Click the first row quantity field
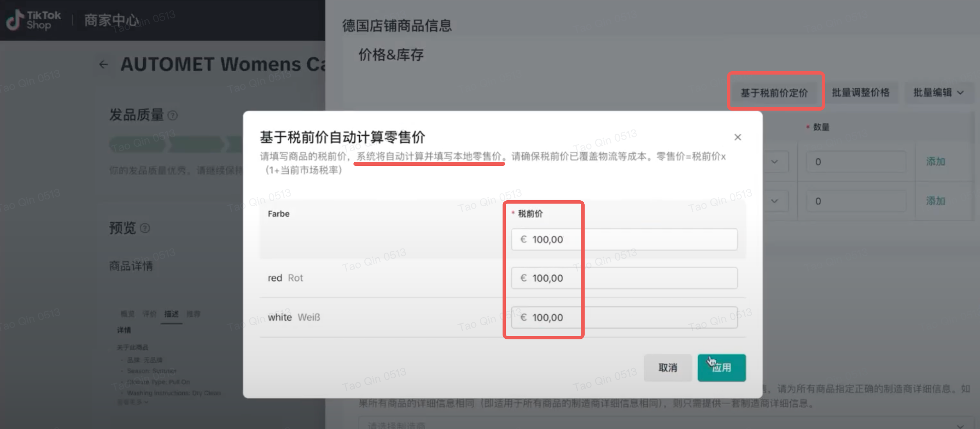The image size is (980, 429). (855, 162)
